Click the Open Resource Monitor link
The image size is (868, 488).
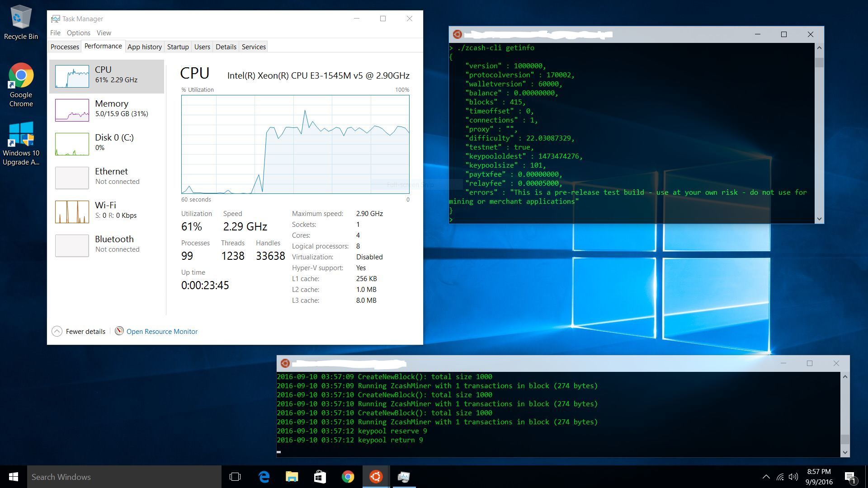click(162, 332)
